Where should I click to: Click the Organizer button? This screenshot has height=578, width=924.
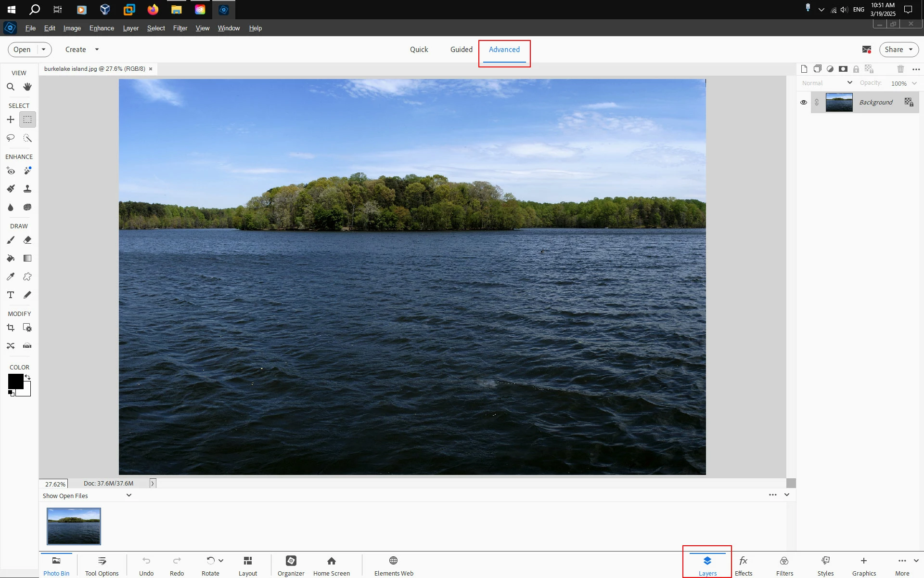click(291, 565)
